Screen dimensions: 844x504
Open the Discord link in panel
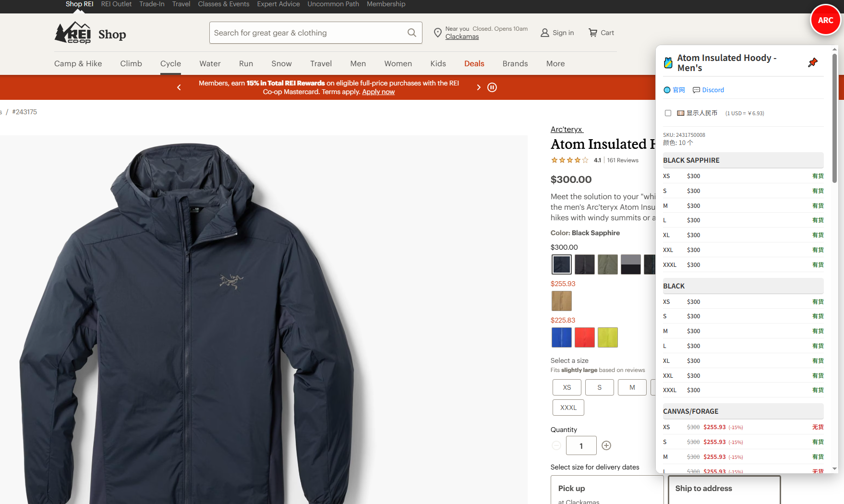click(708, 90)
